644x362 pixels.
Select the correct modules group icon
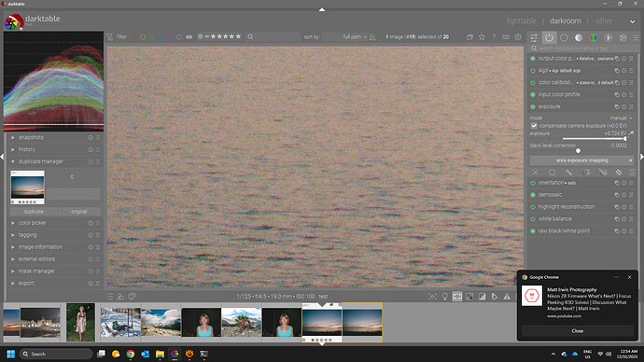(x=609, y=37)
